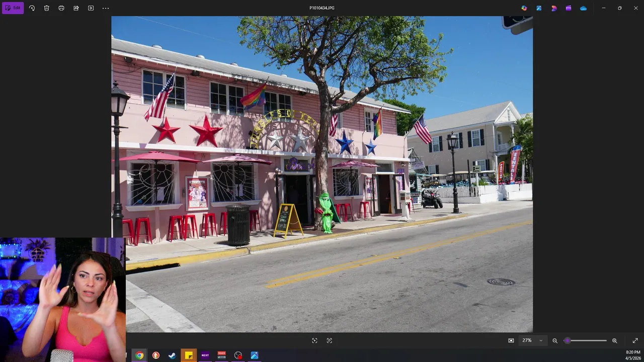
Task: Open Steam from the taskbar
Action: click(172, 355)
